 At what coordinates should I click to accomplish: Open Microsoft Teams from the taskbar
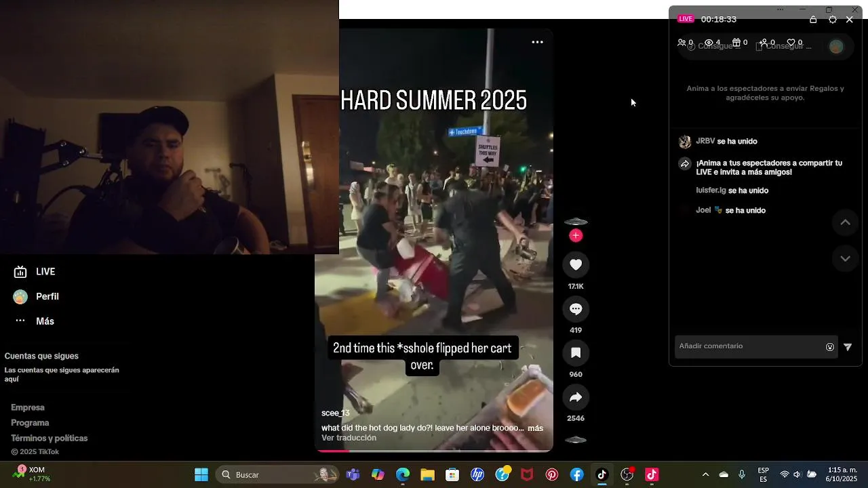point(353,474)
